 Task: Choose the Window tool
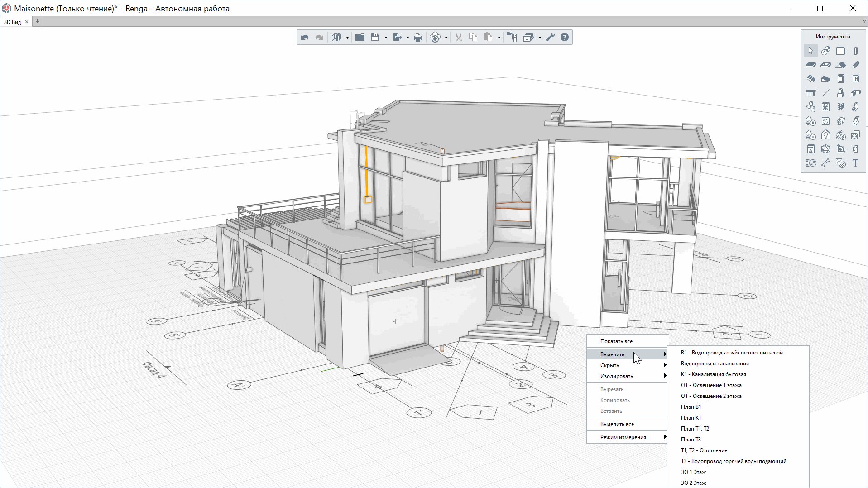click(x=856, y=79)
